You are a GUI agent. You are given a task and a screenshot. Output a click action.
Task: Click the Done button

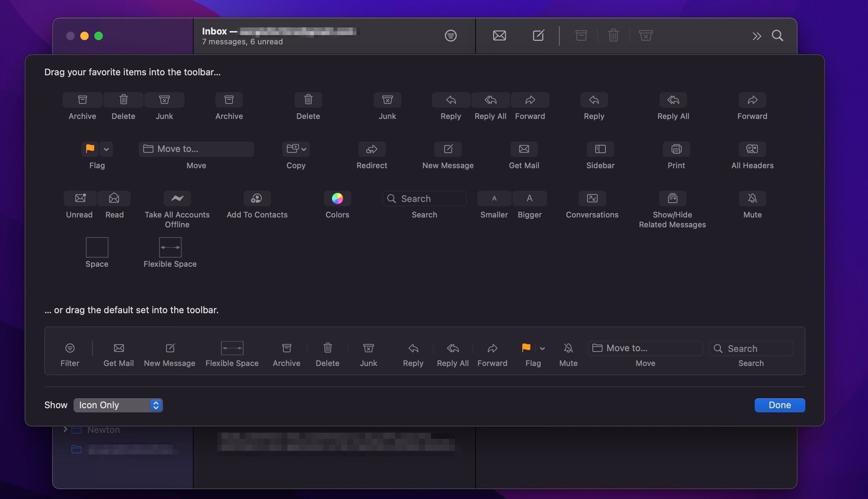779,405
